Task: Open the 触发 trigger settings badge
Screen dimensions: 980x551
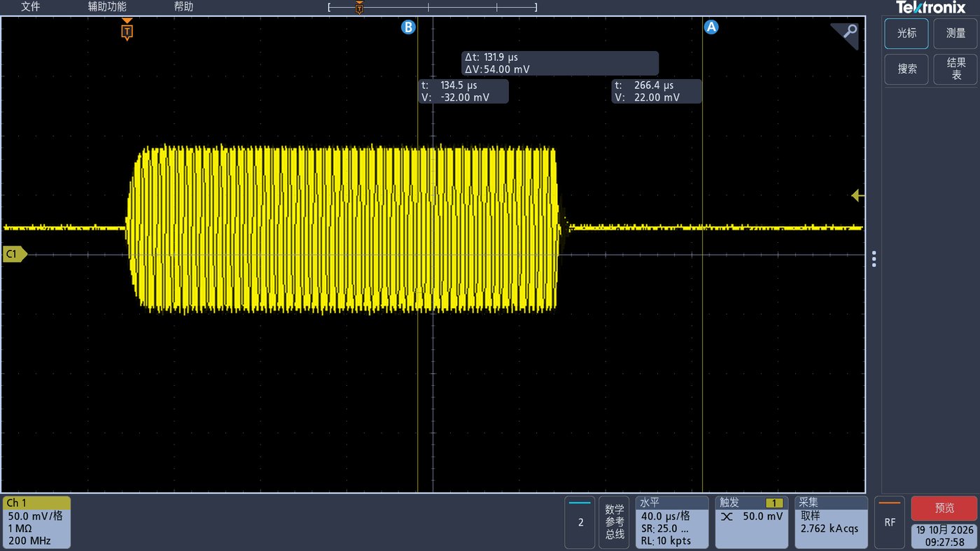Action: click(x=752, y=522)
